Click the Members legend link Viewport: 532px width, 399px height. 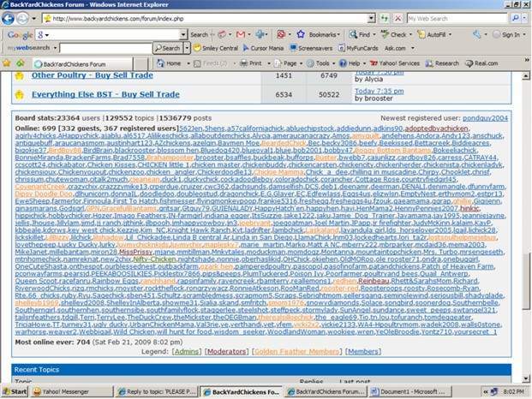pyautogui.click(x=363, y=352)
